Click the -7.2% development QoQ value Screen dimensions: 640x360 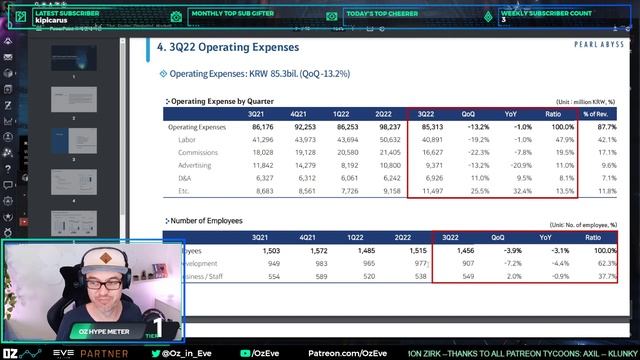click(x=513, y=264)
